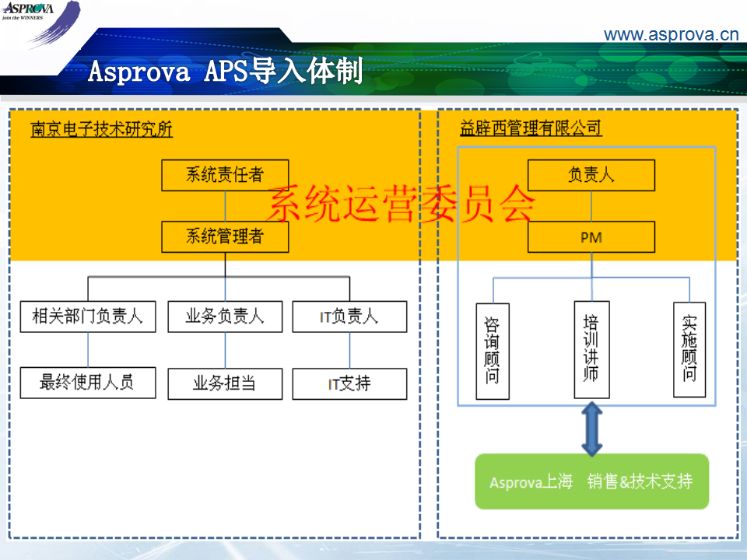
Task: Click the green Asprova上海 销售&技术支持 box
Action: [591, 481]
